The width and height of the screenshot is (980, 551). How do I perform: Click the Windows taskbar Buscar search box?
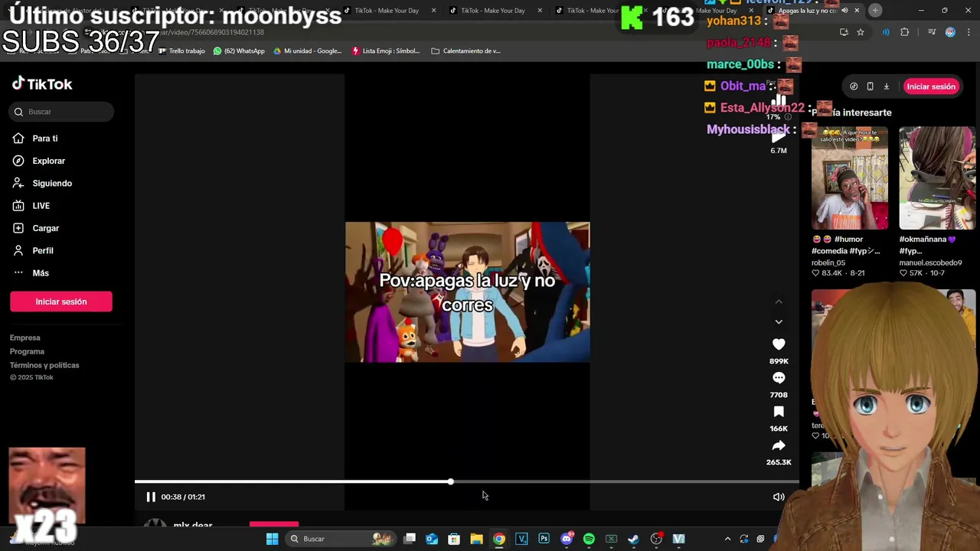coord(341,539)
